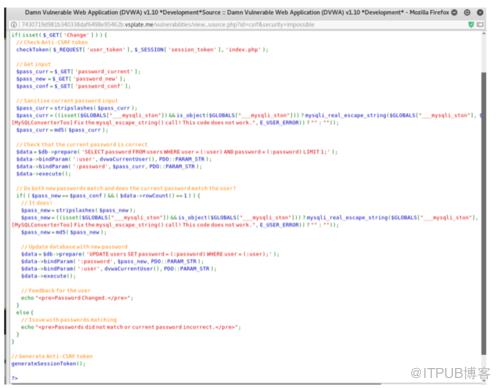Click the $pass_curr = md5( $pass_curr ) line
The width and height of the screenshot is (500, 388).
(x=62, y=130)
